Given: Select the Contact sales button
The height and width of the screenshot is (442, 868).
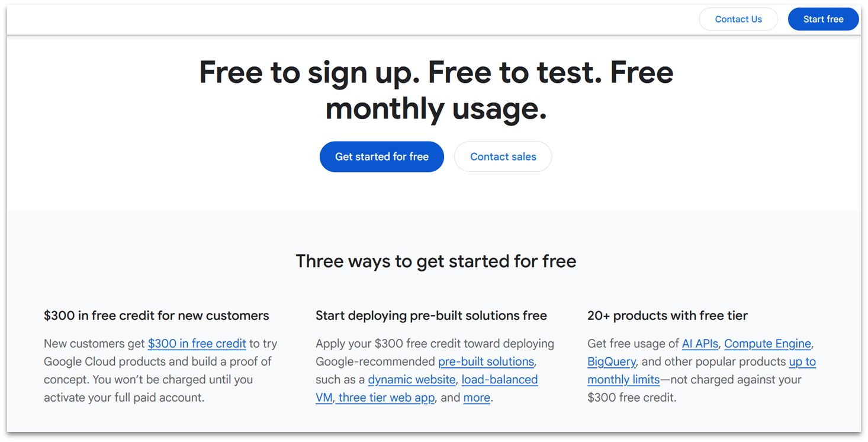Looking at the screenshot, I should click(x=503, y=156).
